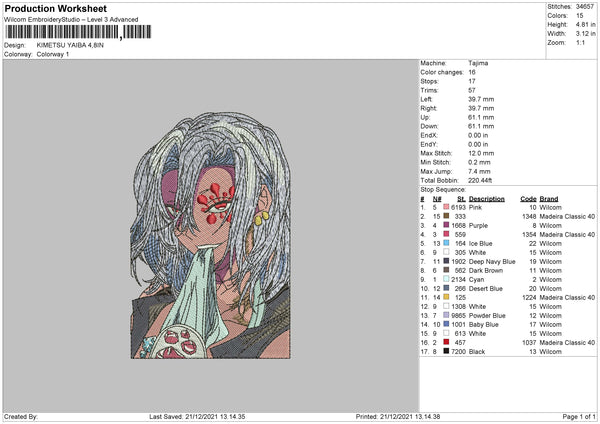Click the barcode under the worksheet title
This screenshot has width=600, height=424.
[78, 32]
